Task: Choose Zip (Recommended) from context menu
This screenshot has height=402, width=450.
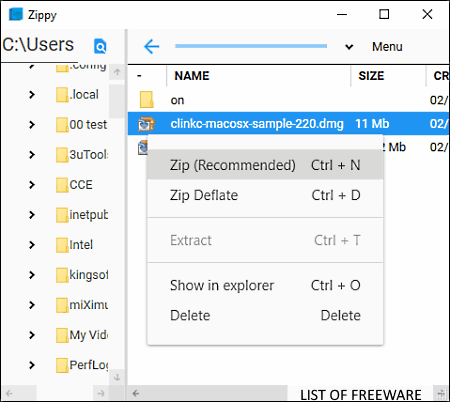Action: [x=265, y=165]
